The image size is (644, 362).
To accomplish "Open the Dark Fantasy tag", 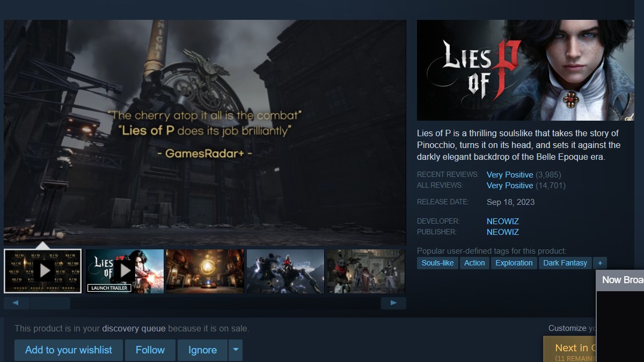I will (x=565, y=263).
